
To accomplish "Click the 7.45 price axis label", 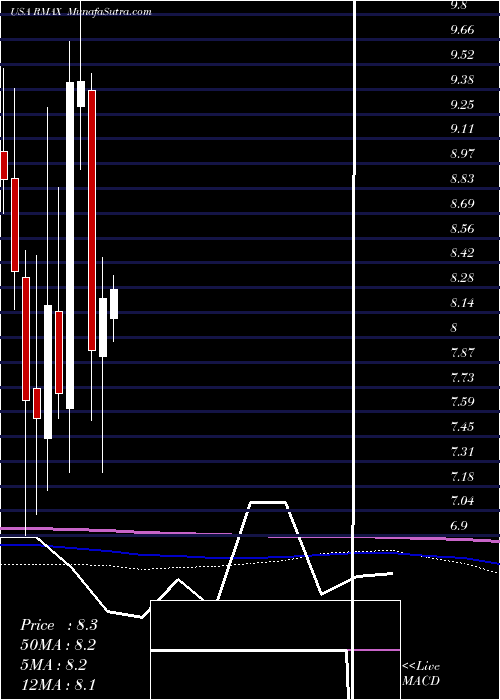I will (462, 427).
